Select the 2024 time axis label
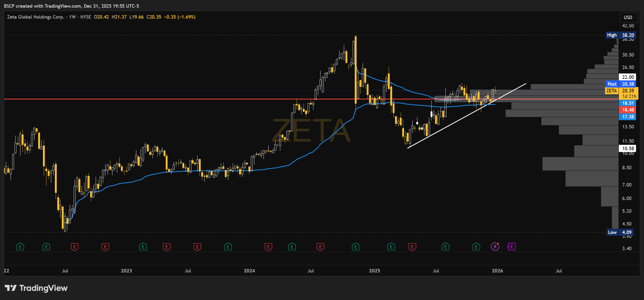Image resolution: width=644 pixels, height=300 pixels. (249, 271)
